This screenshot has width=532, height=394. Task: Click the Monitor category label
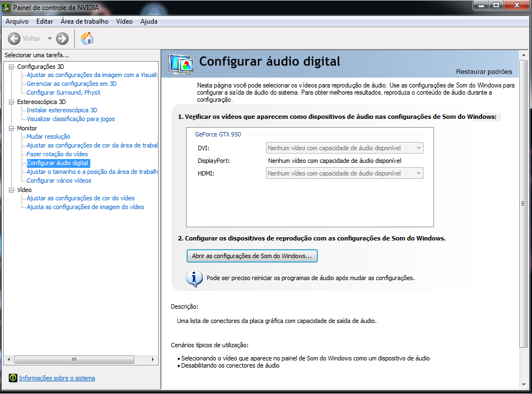(27, 129)
